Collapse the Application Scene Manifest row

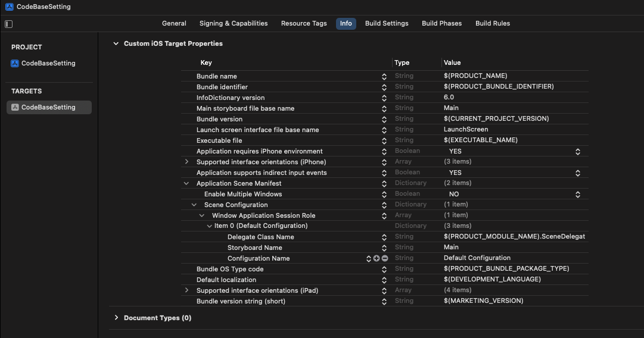[x=186, y=183]
